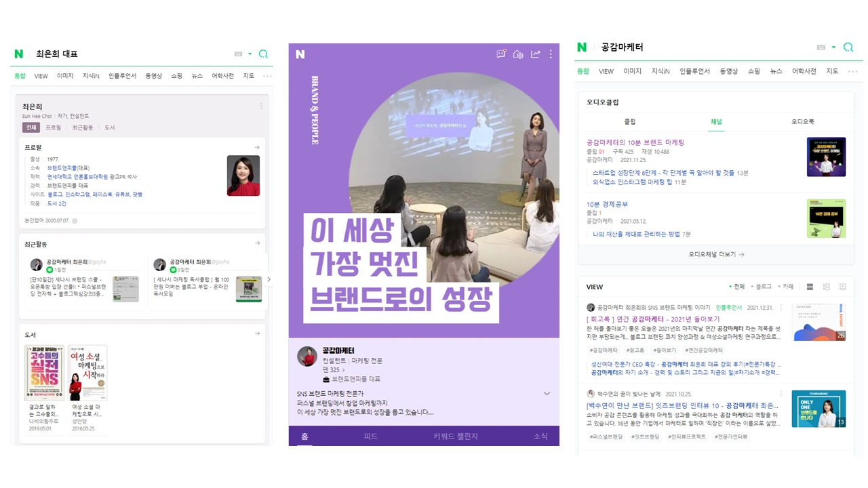Image resolution: width=868 pixels, height=488 pixels.
Task: Select the list view icon in VIEW section
Action: (x=810, y=286)
